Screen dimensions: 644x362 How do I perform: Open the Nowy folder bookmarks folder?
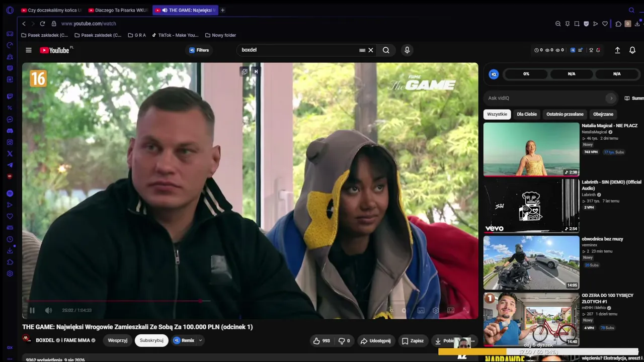(x=221, y=35)
